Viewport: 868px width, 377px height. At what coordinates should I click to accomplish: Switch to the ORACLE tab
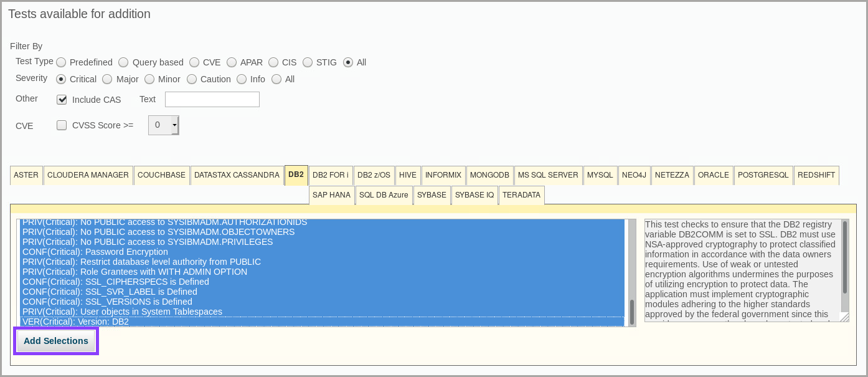[714, 176]
